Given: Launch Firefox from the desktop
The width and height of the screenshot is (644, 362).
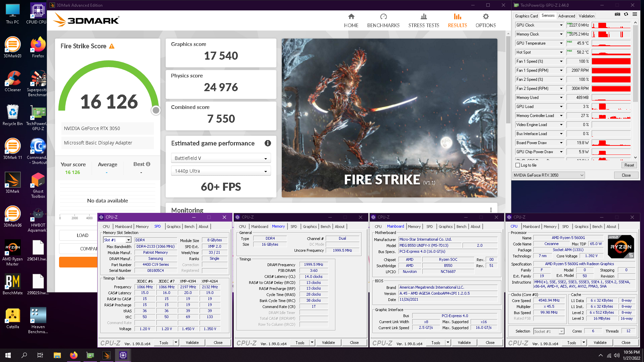Looking at the screenshot, I should pos(38,47).
